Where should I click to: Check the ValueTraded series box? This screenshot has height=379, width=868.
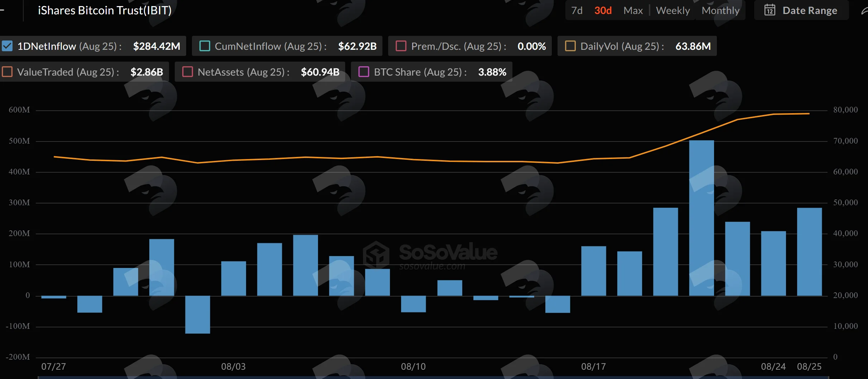(x=7, y=72)
